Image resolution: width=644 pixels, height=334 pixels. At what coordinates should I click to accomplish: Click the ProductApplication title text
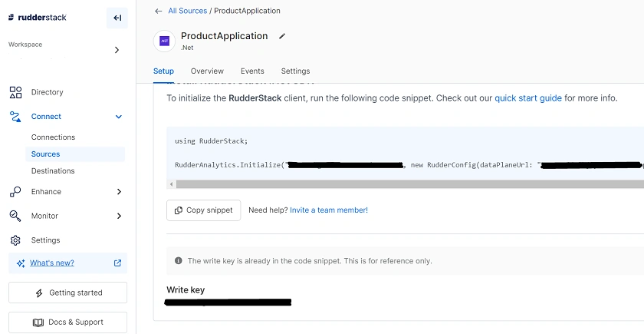click(x=224, y=36)
